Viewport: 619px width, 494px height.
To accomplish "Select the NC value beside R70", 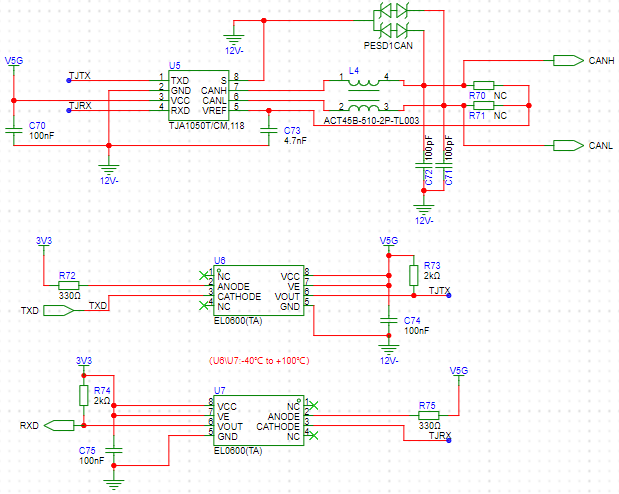I will point(500,96).
